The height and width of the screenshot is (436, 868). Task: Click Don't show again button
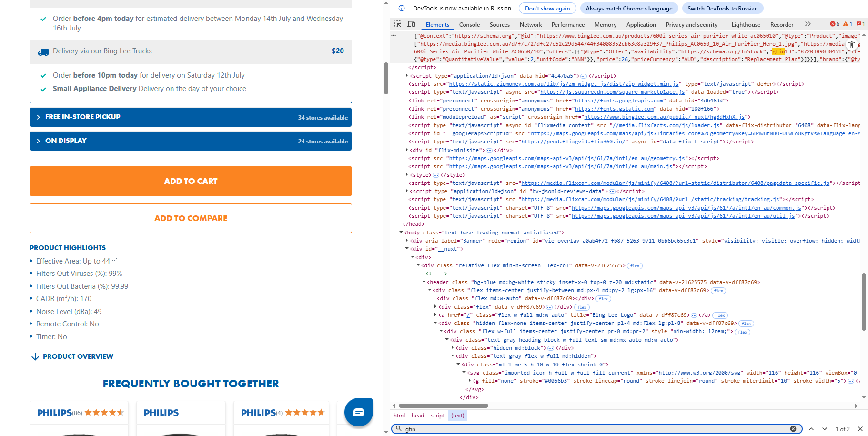(547, 8)
